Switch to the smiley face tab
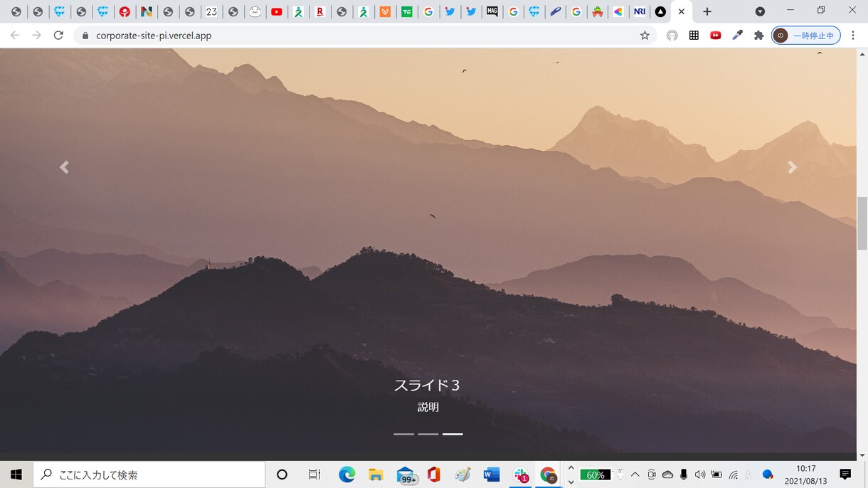 click(x=255, y=11)
